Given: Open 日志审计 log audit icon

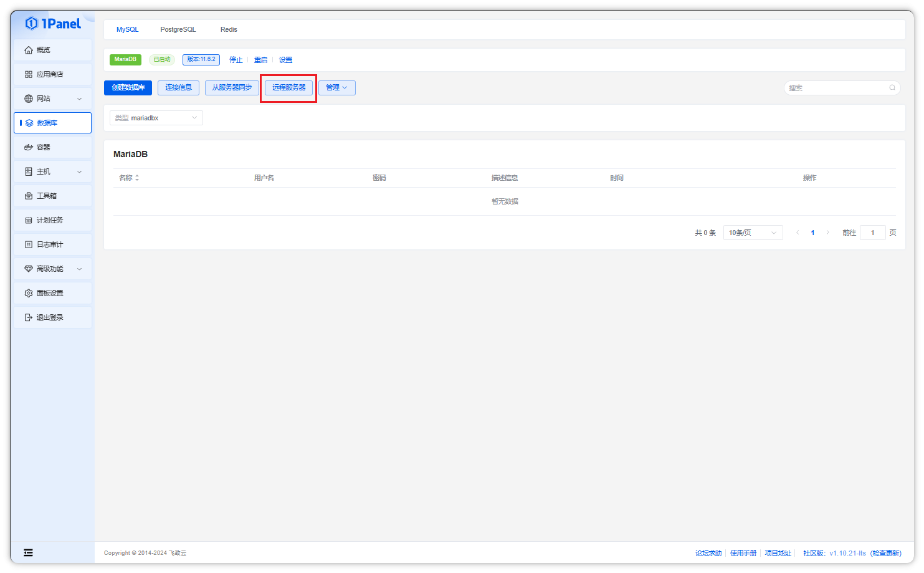Looking at the screenshot, I should tap(29, 244).
